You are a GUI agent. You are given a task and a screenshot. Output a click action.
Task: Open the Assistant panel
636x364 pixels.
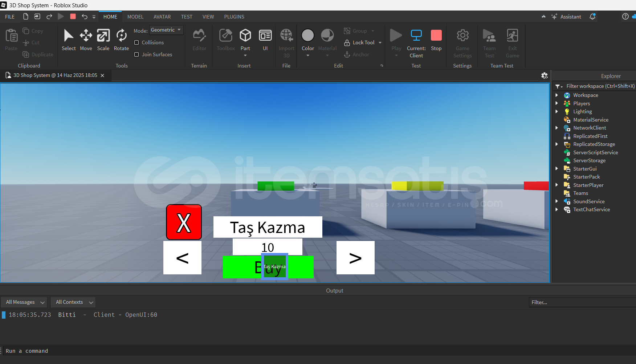click(x=566, y=17)
